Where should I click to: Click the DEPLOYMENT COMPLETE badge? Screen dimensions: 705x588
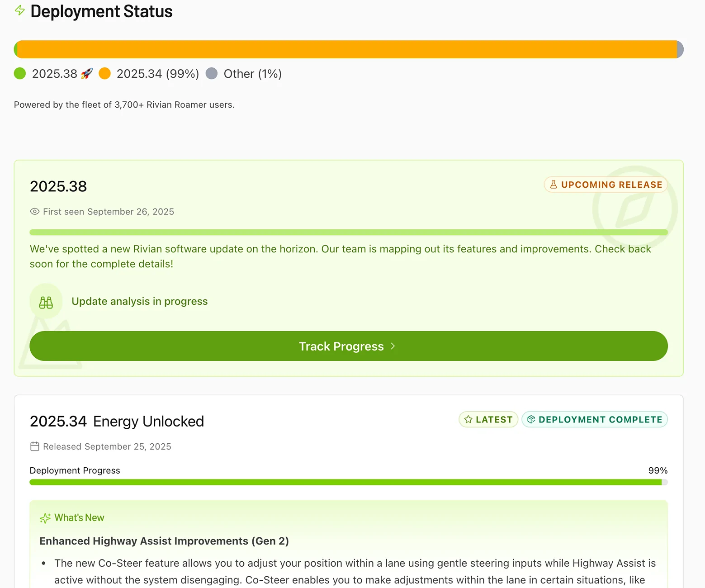pyautogui.click(x=595, y=419)
